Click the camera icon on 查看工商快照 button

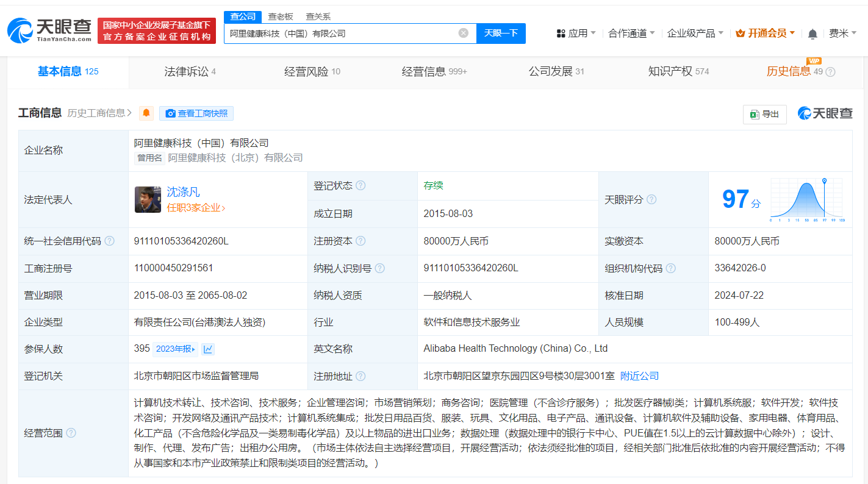coord(170,113)
